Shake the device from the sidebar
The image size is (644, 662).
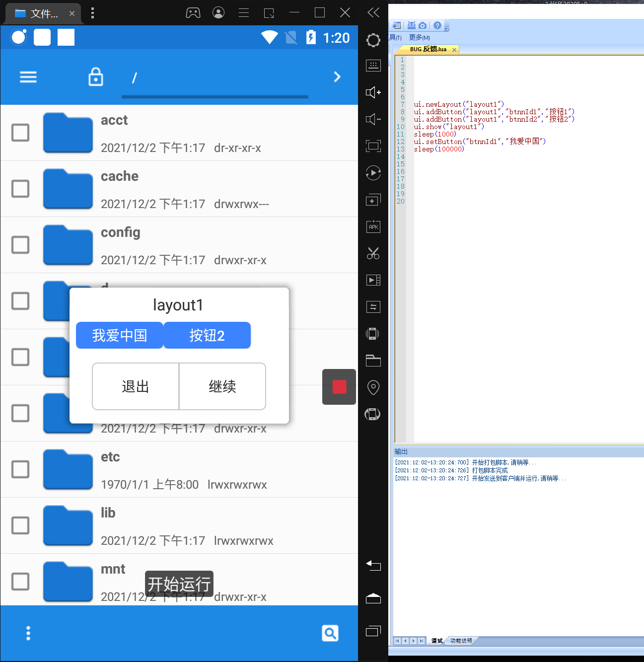point(372,334)
